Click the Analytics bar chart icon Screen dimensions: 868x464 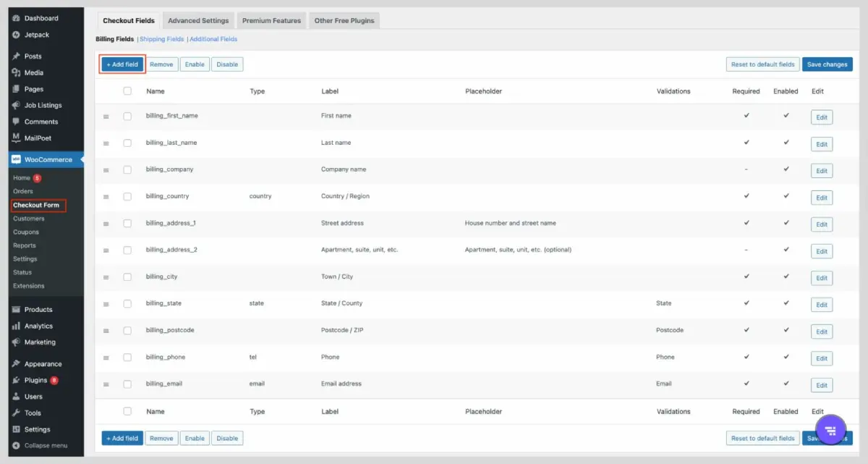16,326
